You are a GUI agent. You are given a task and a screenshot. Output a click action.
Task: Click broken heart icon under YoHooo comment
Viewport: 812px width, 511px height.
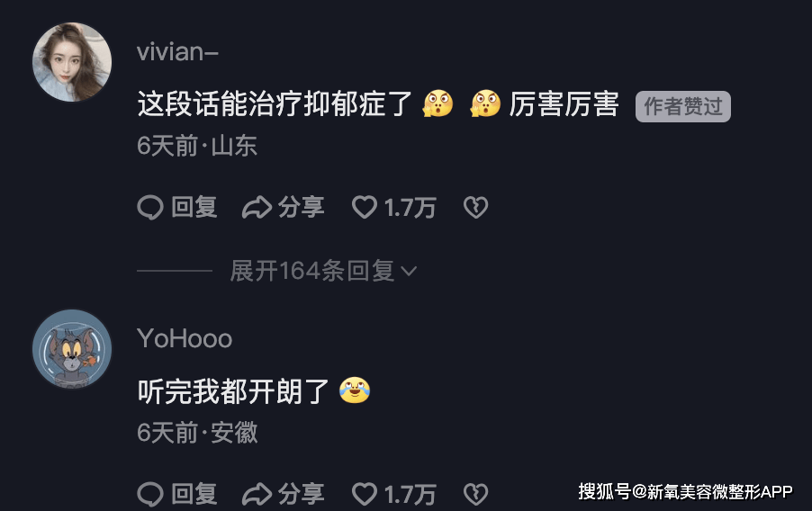coord(475,495)
